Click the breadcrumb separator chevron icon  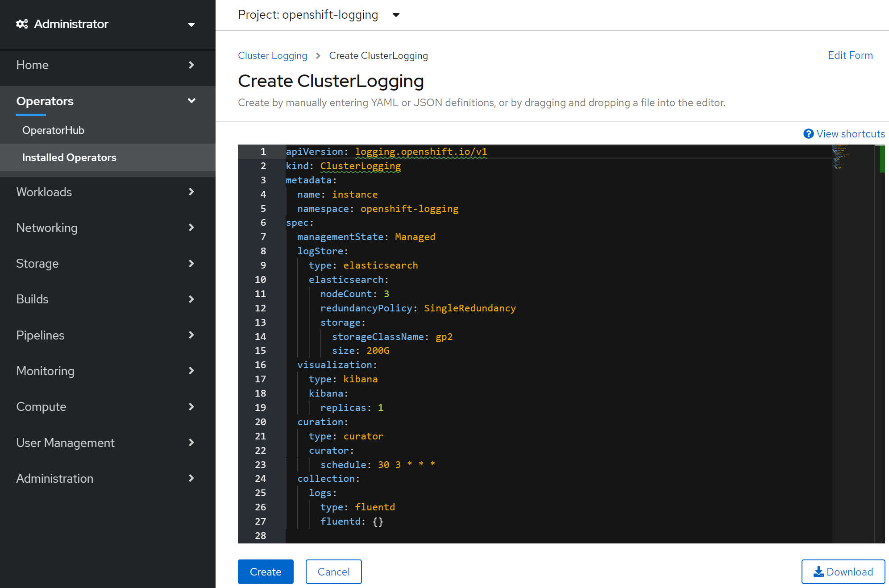click(x=318, y=56)
